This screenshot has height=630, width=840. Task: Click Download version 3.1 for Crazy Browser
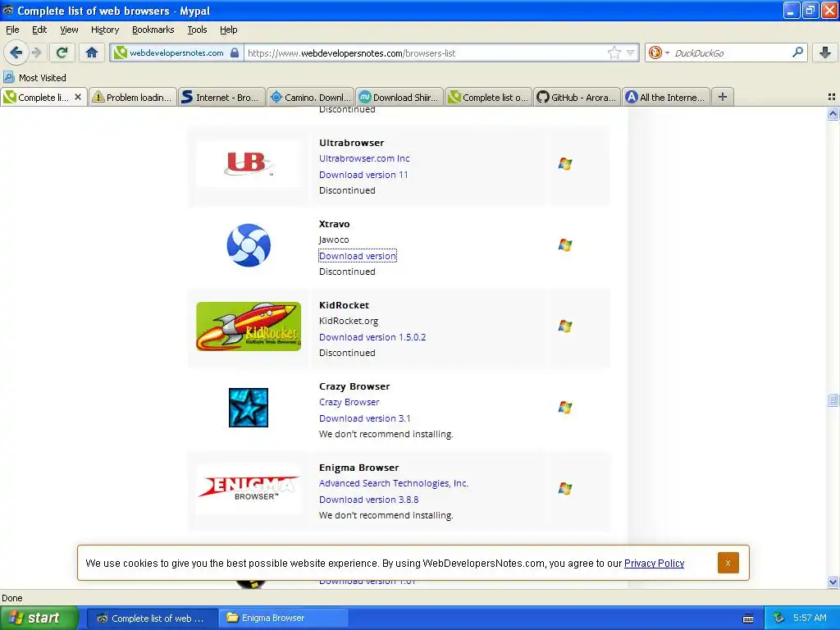coord(364,418)
